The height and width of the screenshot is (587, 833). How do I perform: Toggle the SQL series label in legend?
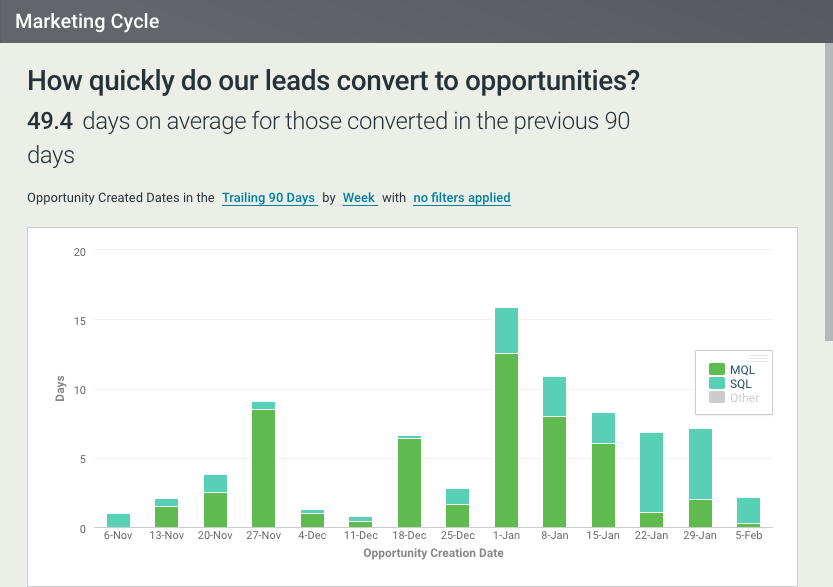(741, 384)
